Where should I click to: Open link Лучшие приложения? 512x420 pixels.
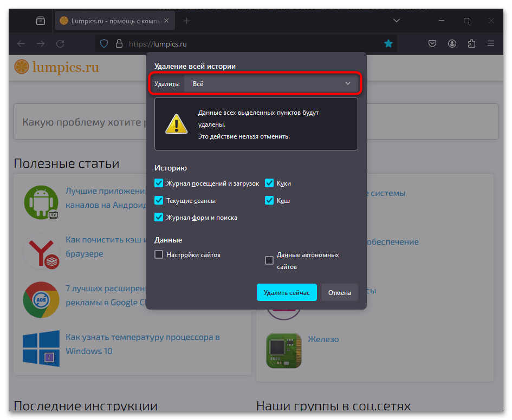[106, 198]
